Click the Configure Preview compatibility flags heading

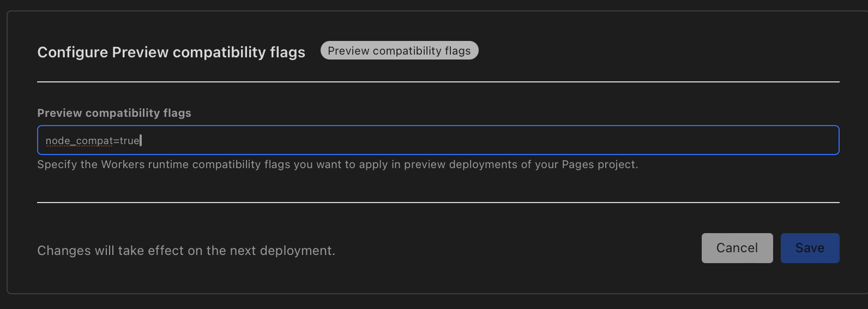[171, 52]
